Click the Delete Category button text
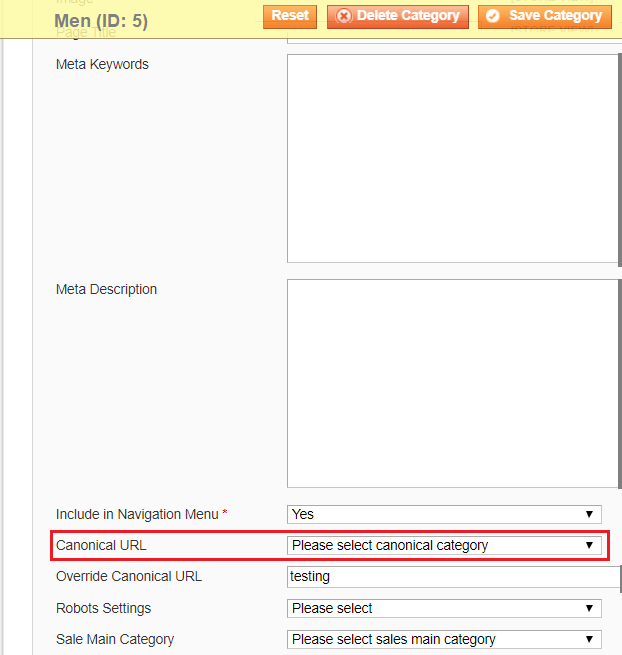This screenshot has width=622, height=655. click(408, 16)
